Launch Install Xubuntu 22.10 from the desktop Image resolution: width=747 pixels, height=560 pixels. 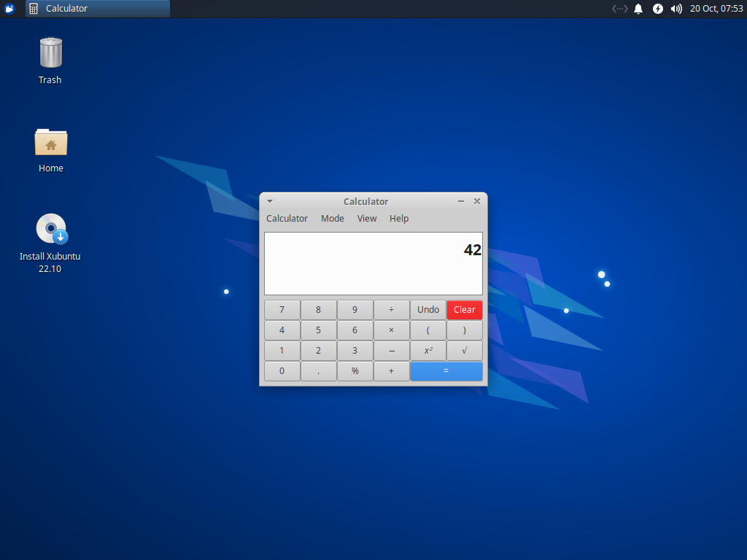[x=50, y=227]
